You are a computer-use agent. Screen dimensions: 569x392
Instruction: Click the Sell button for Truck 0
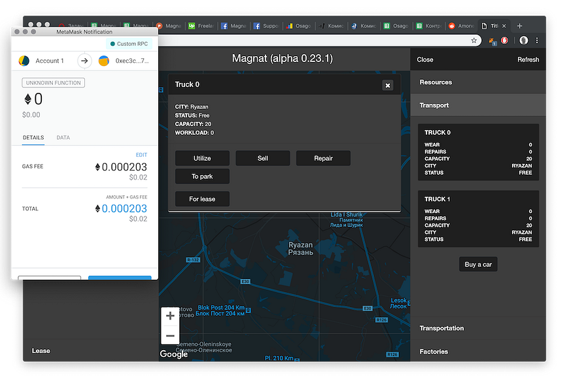point(263,158)
